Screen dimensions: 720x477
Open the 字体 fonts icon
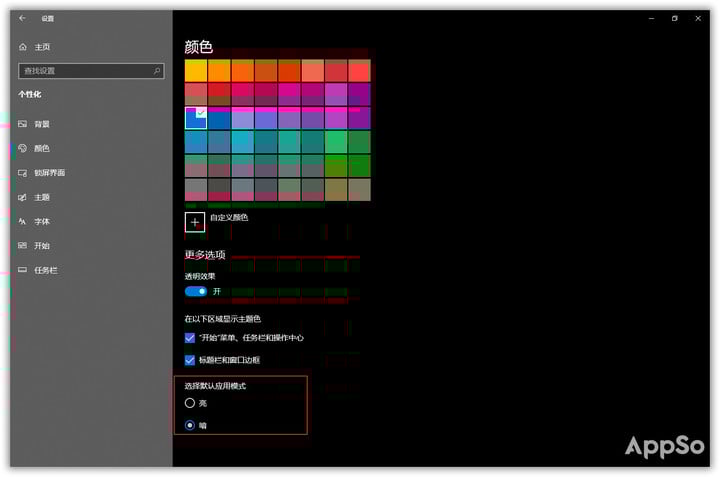coord(22,221)
